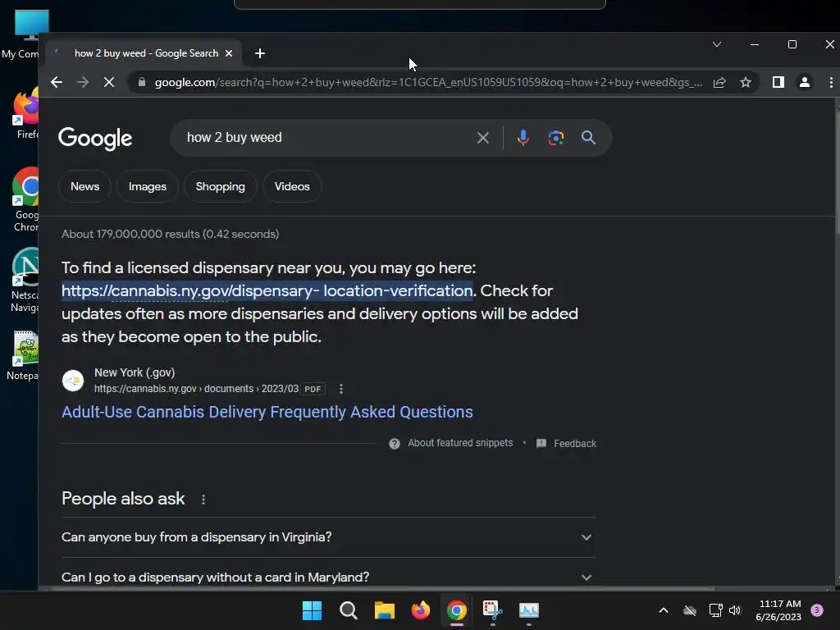Open the Chrome profile avatar icon
Image resolution: width=840 pixels, height=630 pixels.
[x=804, y=82]
